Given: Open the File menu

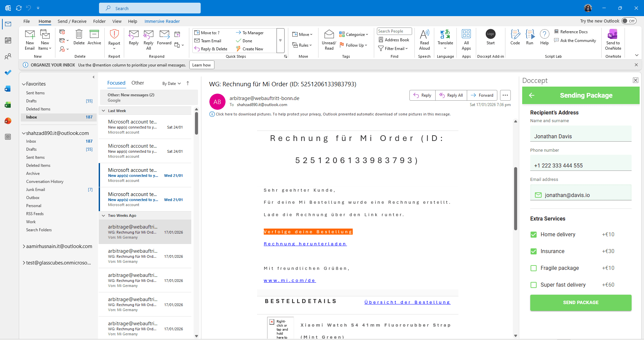Looking at the screenshot, I should [27, 21].
